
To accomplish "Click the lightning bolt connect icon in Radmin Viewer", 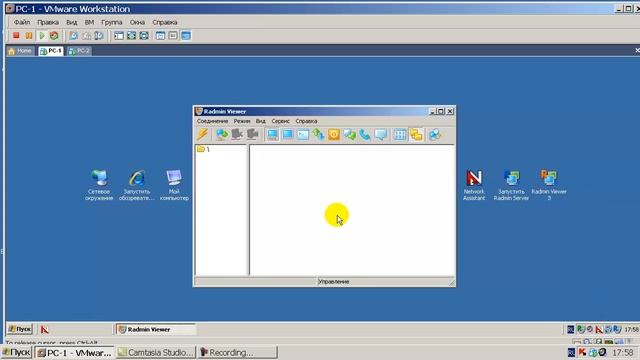I will pyautogui.click(x=202, y=134).
